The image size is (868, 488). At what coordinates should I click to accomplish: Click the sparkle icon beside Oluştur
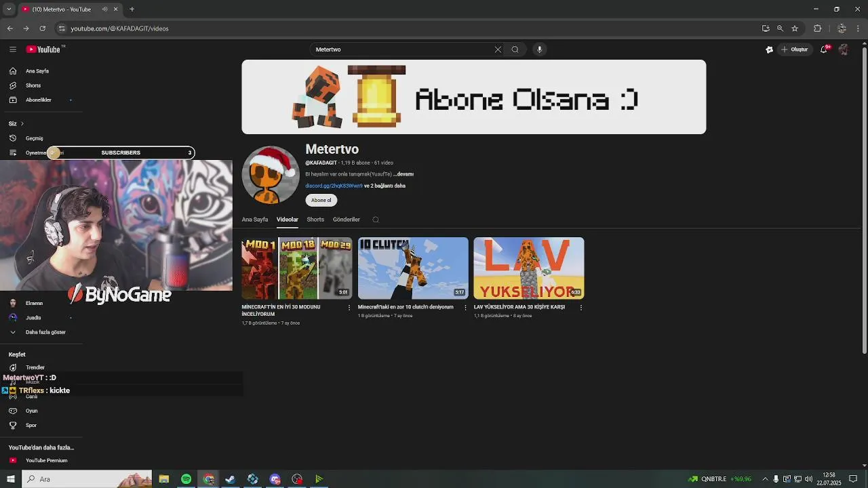click(769, 49)
